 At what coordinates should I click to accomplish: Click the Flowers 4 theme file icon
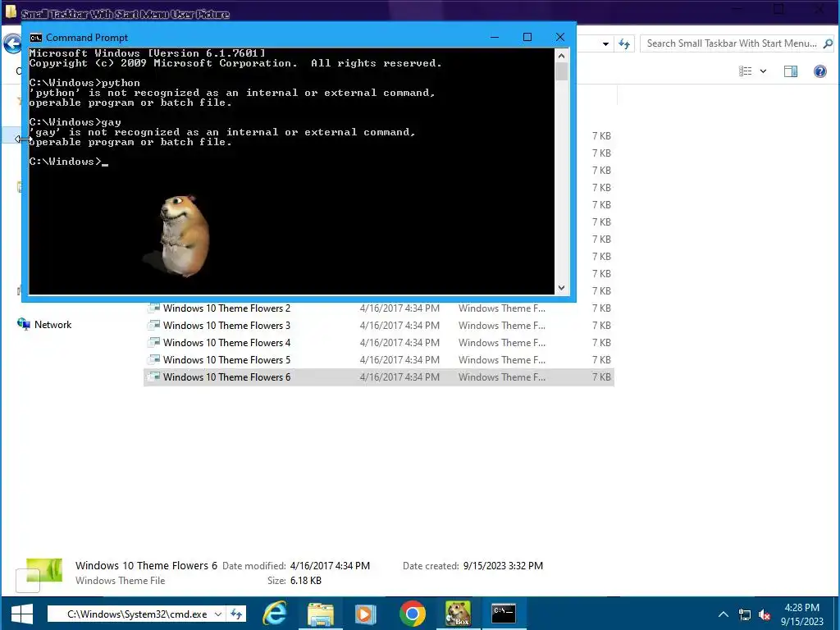click(153, 342)
